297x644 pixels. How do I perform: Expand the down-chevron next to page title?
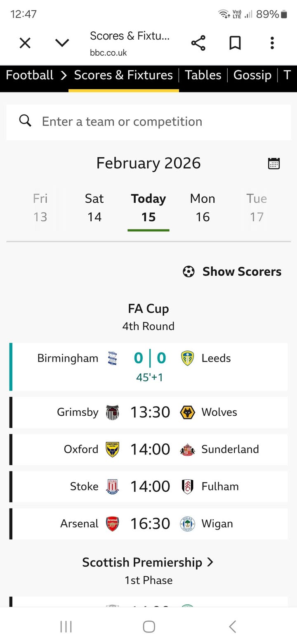62,43
